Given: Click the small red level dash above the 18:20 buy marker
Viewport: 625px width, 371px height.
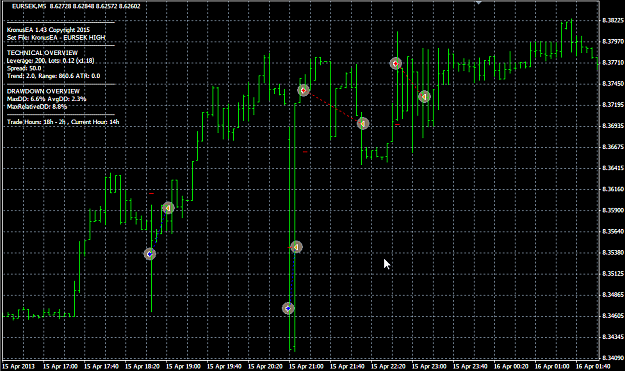Looking at the screenshot, I should tap(151, 194).
